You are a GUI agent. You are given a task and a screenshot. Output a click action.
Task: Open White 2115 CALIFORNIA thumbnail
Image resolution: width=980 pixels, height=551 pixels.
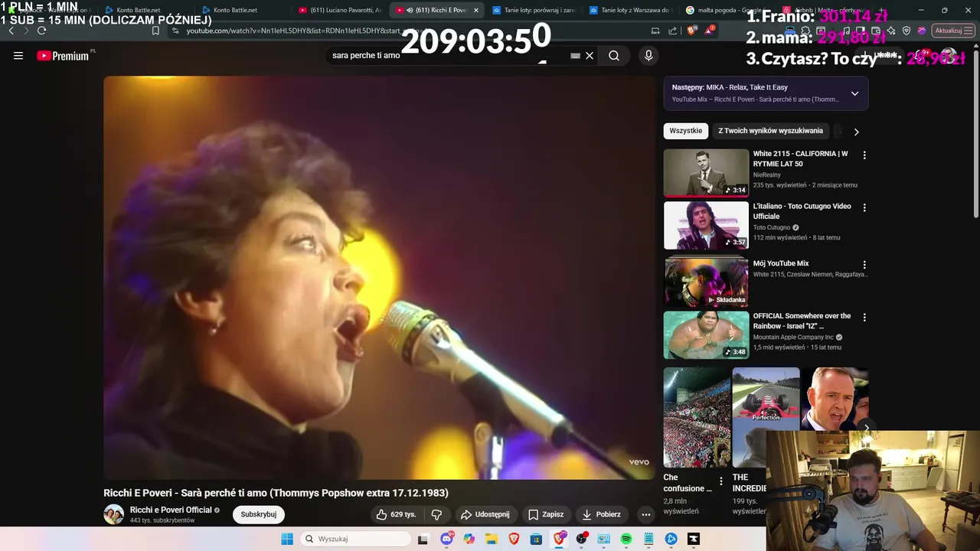pos(706,172)
